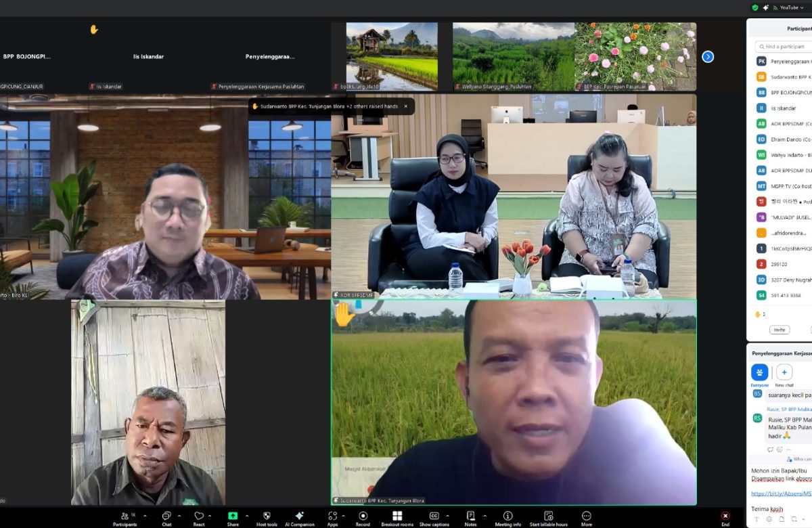
Task: Open the More options menu
Action: point(586,516)
